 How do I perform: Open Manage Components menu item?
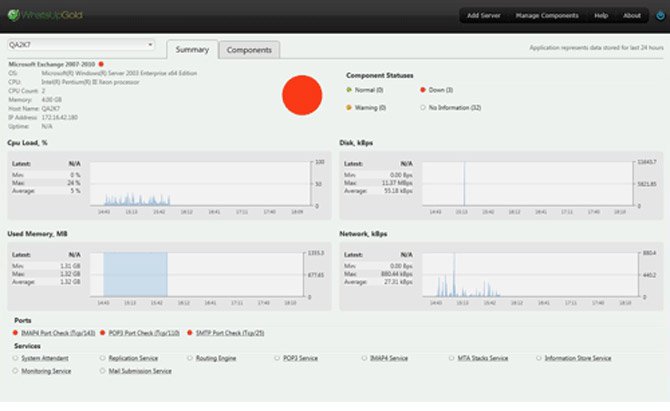(547, 15)
